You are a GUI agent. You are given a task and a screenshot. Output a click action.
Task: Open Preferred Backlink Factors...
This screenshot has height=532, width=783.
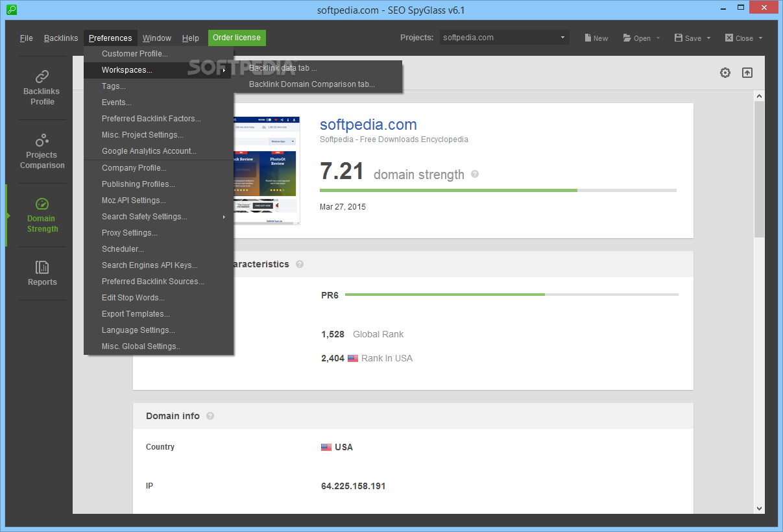[x=158, y=119]
